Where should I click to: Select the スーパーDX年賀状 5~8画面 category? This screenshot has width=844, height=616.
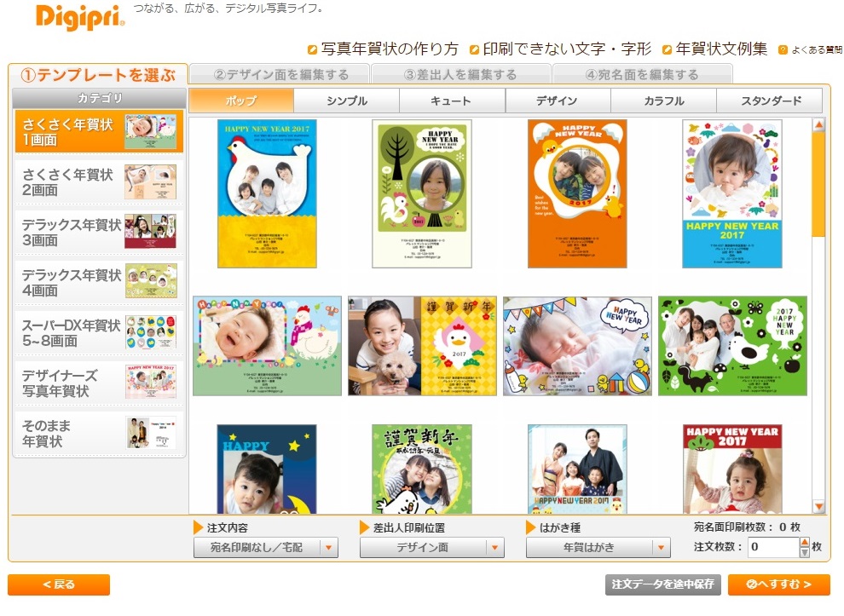pos(99,332)
